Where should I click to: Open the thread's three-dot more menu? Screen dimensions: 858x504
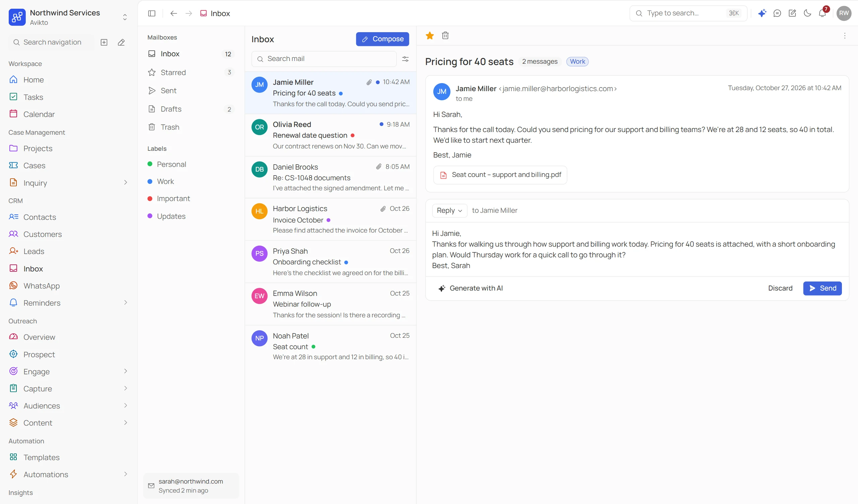click(845, 36)
